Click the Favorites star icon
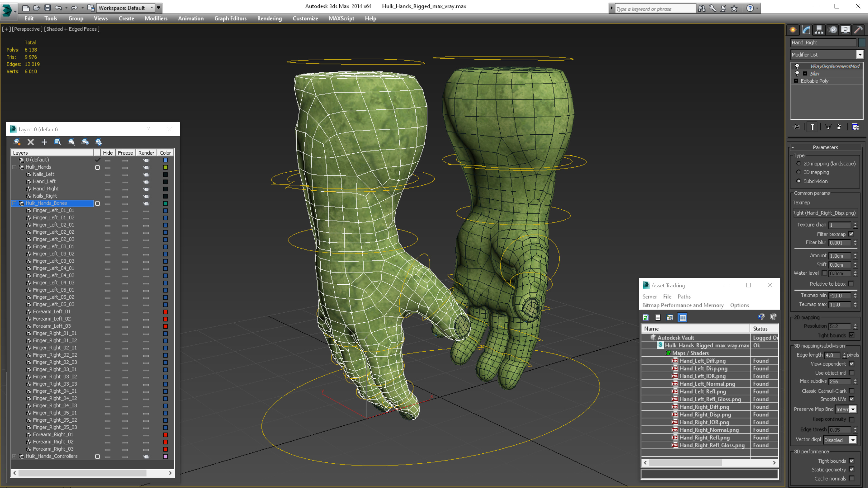 pos(734,8)
